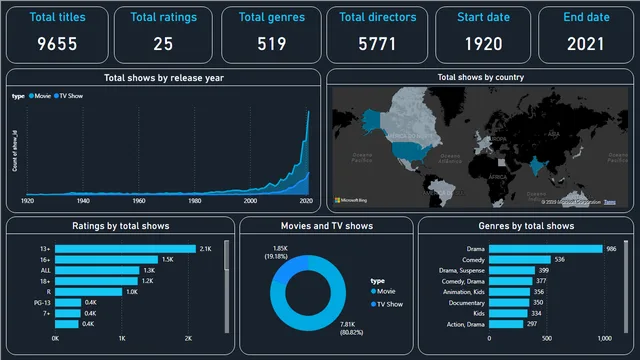
Task: Click the Drama genre bar
Action: coord(546,249)
